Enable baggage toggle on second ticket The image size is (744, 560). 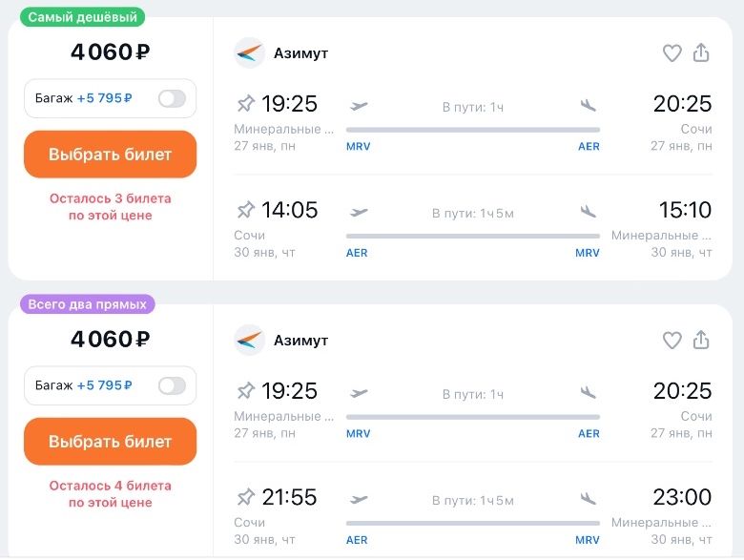(x=172, y=385)
